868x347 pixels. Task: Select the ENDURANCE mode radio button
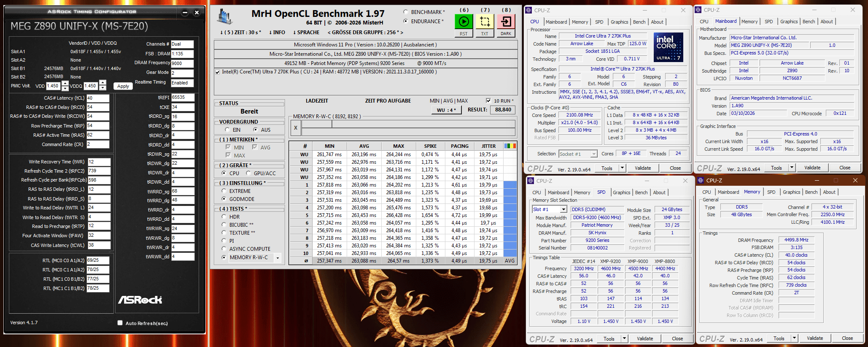tap(406, 21)
